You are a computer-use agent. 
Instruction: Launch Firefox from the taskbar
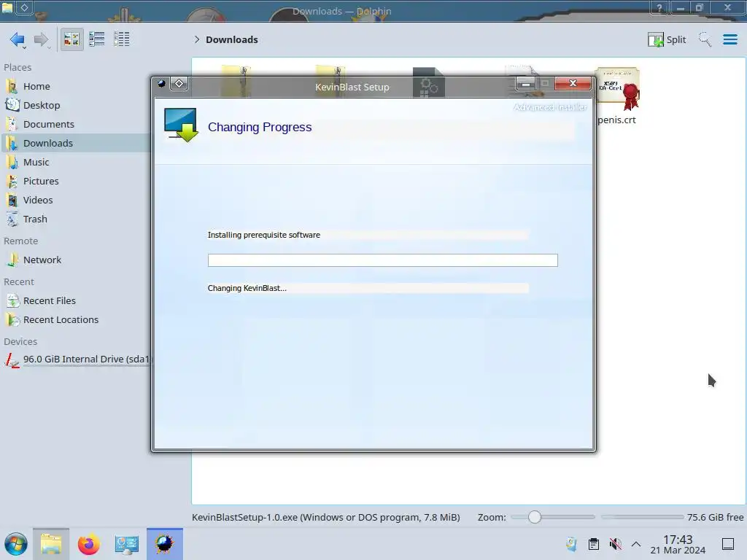88,544
